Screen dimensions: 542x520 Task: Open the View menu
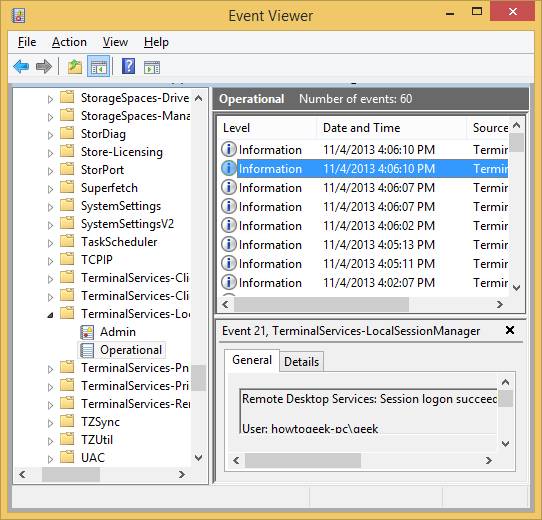pyautogui.click(x=115, y=42)
